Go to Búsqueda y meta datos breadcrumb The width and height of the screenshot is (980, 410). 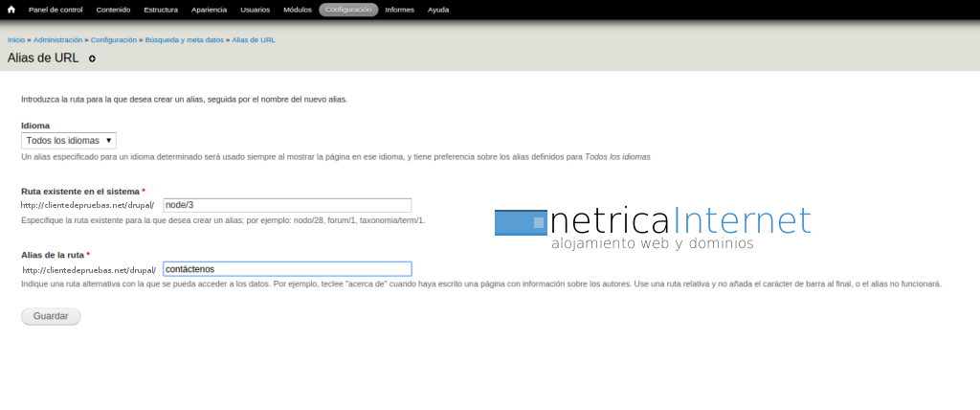coord(184,40)
